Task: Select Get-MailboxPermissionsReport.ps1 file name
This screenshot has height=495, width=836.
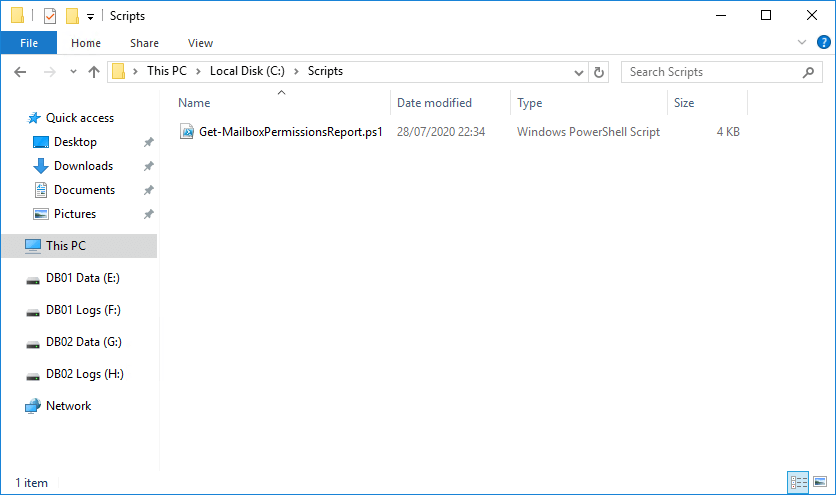Action: pos(291,132)
